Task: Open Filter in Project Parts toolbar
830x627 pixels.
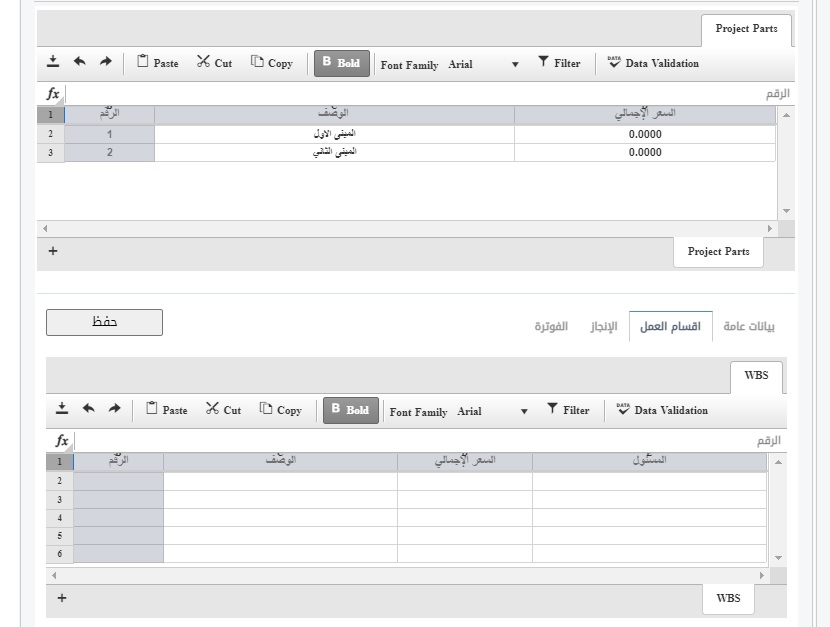Action: tap(560, 62)
